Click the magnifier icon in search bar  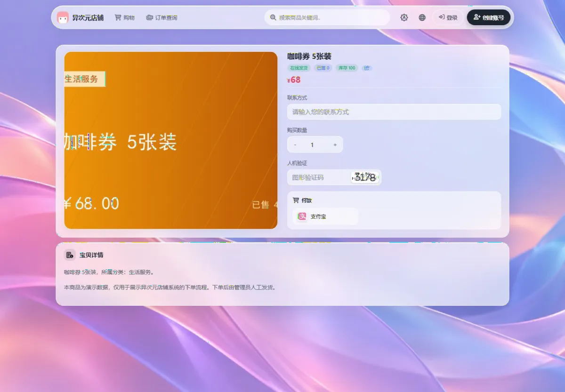[273, 17]
